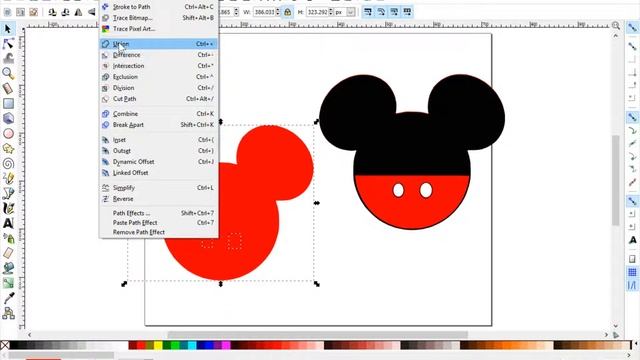
Task: Select the Star polygon tool
Action: pyautogui.click(x=8, y=149)
